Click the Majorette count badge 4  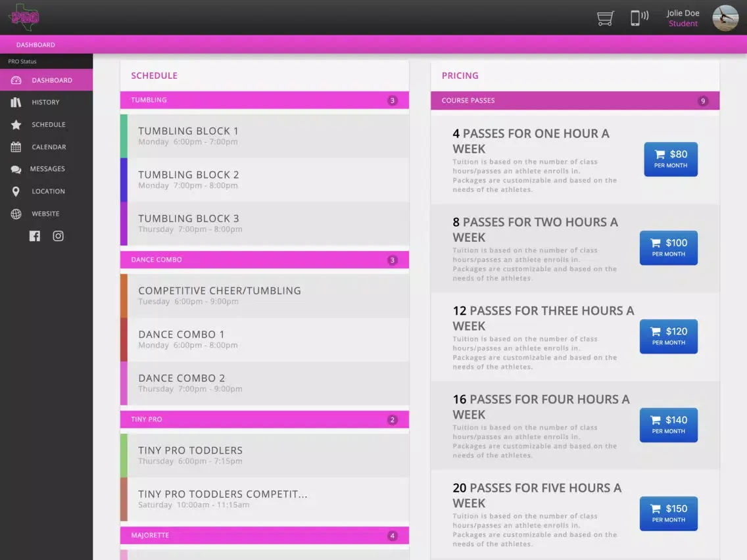click(392, 536)
